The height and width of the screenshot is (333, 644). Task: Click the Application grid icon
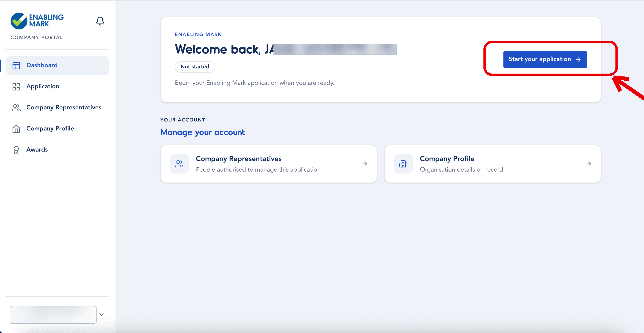click(x=16, y=87)
